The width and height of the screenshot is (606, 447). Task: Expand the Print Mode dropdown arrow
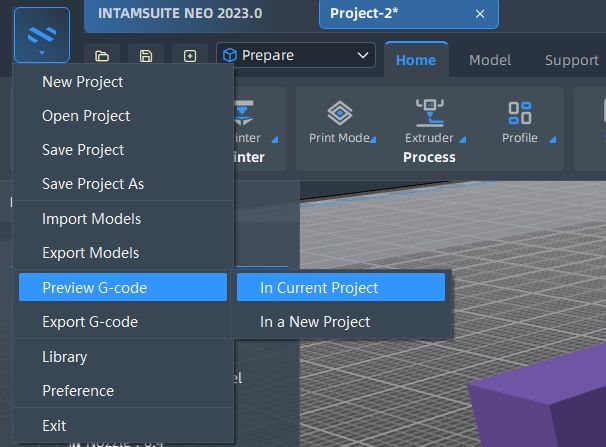click(373, 140)
